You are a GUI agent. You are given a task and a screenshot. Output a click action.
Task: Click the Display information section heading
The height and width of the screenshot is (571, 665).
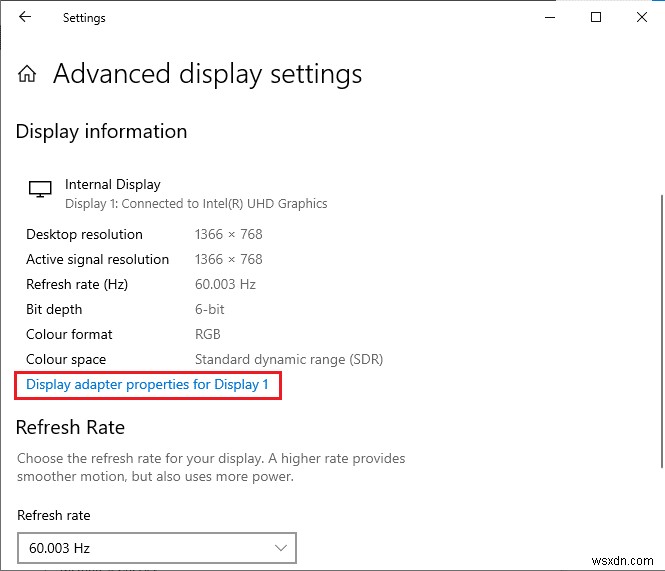101,131
